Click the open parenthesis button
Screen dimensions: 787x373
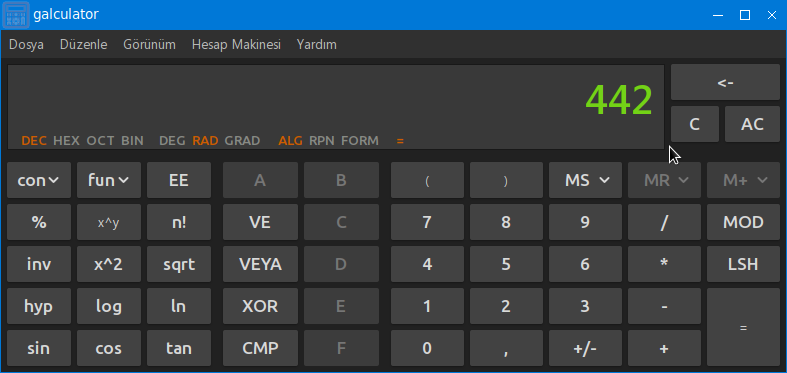pos(427,180)
